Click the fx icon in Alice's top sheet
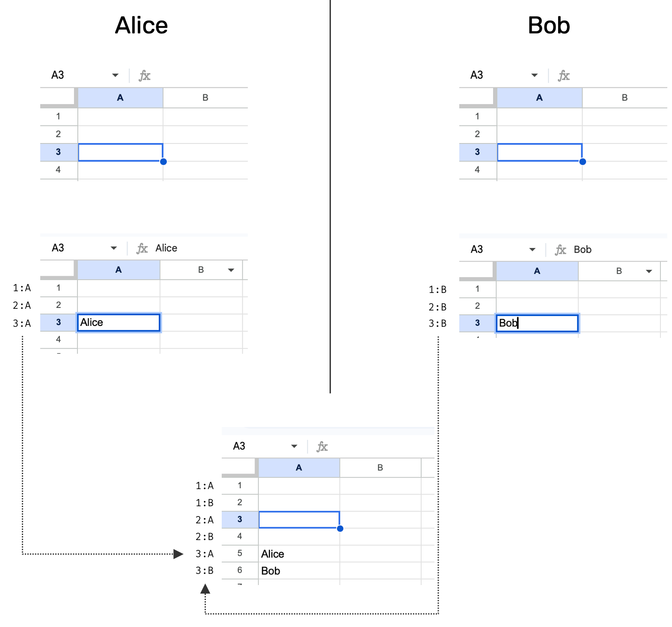The image size is (672, 627). point(144,76)
